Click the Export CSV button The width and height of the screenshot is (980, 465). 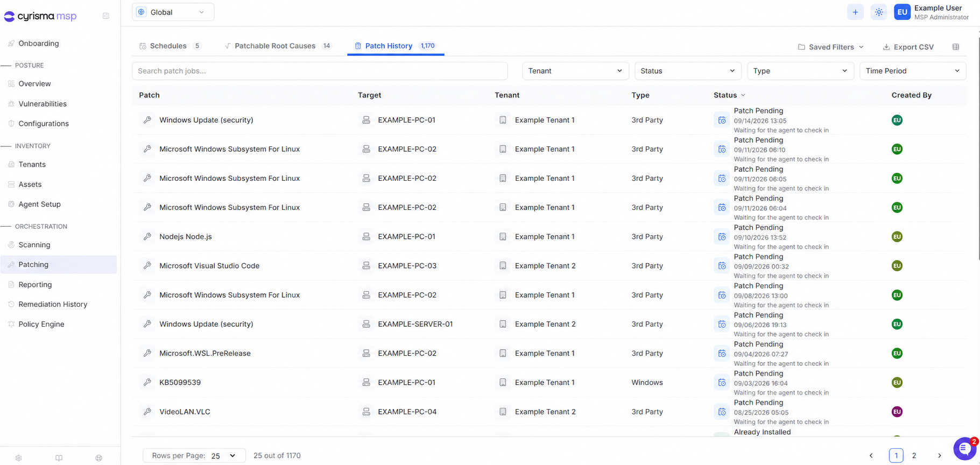(x=908, y=47)
